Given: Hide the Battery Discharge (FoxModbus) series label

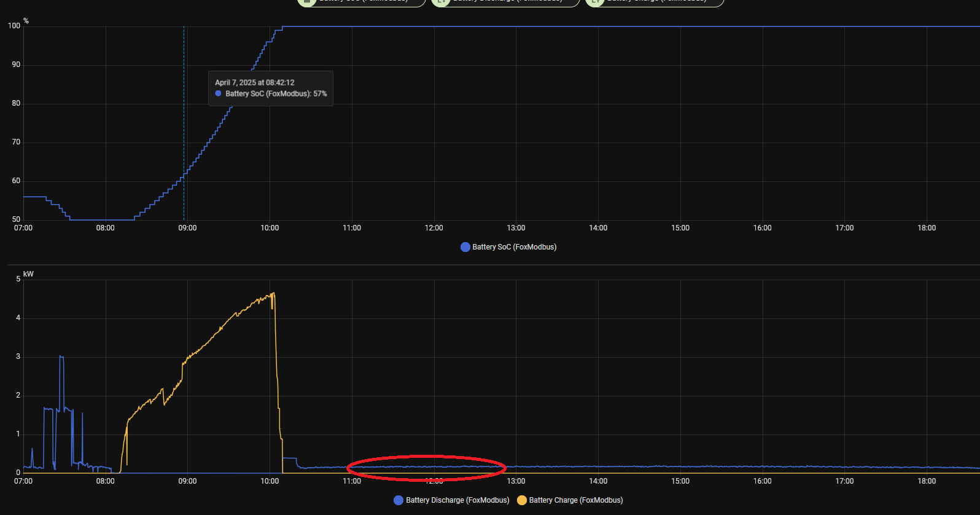Looking at the screenshot, I should [457, 500].
